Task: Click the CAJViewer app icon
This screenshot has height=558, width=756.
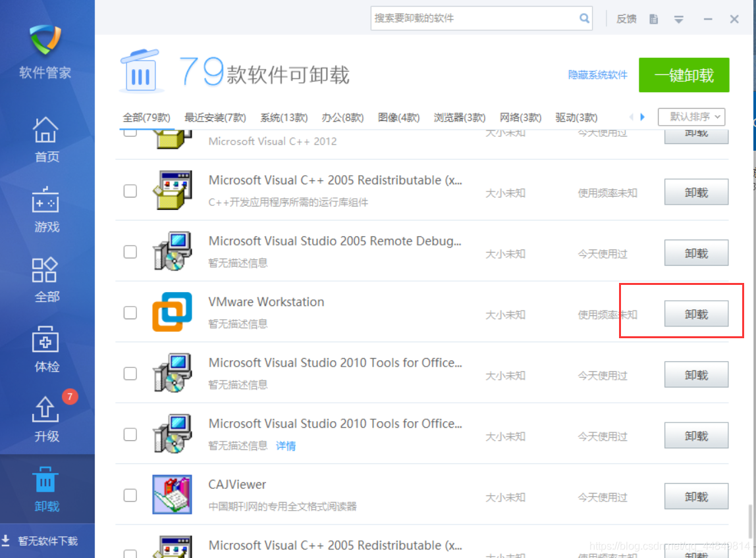Action: (172, 494)
